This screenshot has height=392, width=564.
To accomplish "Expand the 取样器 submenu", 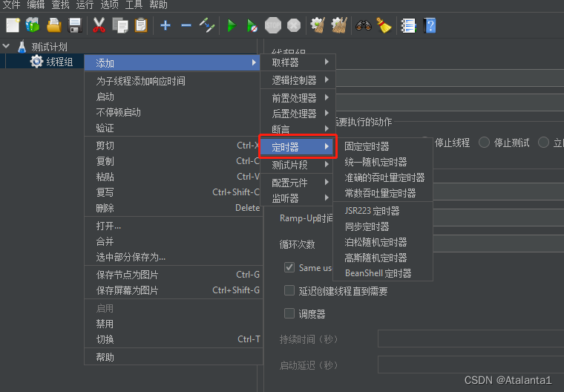I will (298, 62).
